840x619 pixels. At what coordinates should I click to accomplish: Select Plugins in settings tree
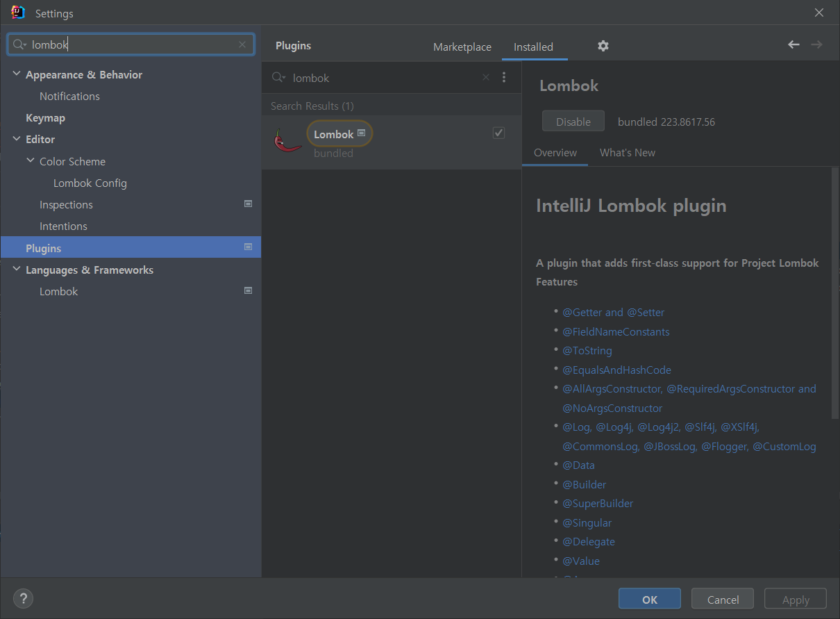(x=131, y=247)
